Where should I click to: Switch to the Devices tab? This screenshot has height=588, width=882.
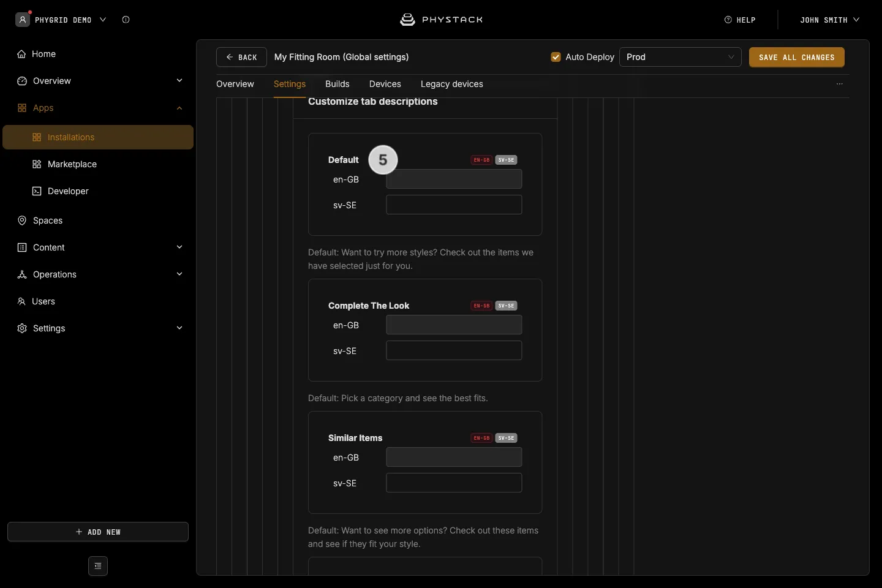point(385,84)
